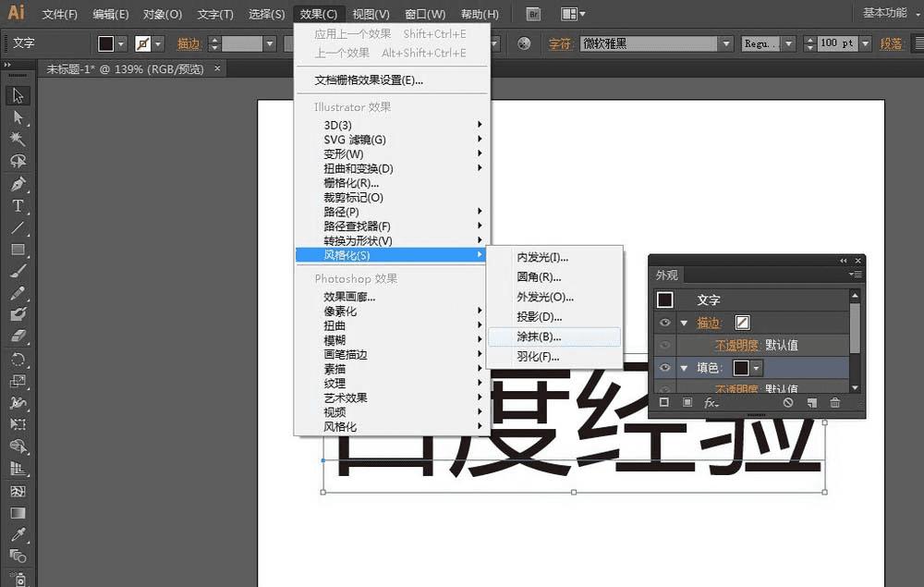Choose 涂抹(B)... from the submenu

click(539, 336)
